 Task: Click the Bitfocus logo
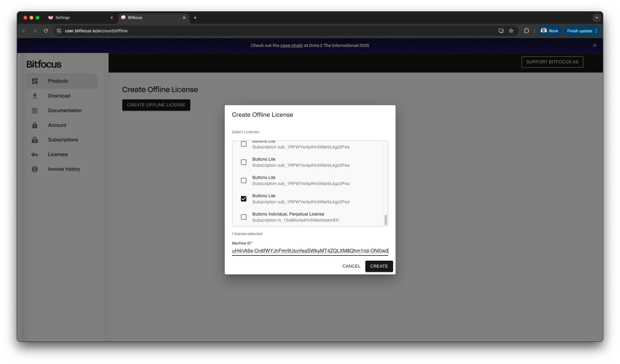44,64
